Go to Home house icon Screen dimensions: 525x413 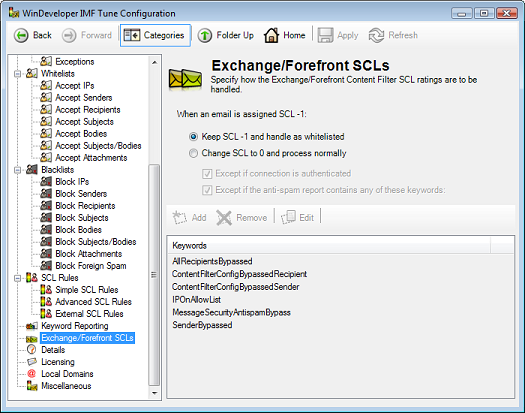[271, 35]
